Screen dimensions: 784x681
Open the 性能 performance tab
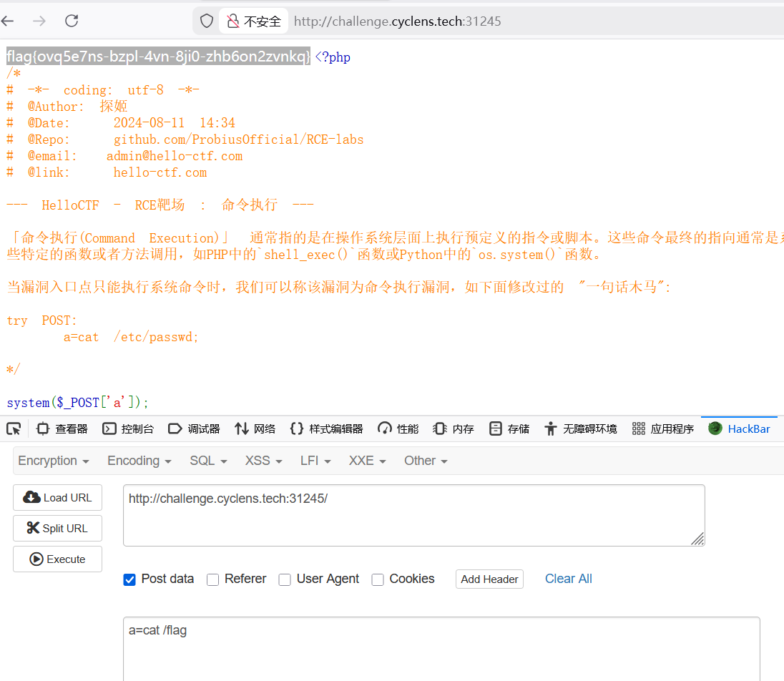(x=398, y=428)
